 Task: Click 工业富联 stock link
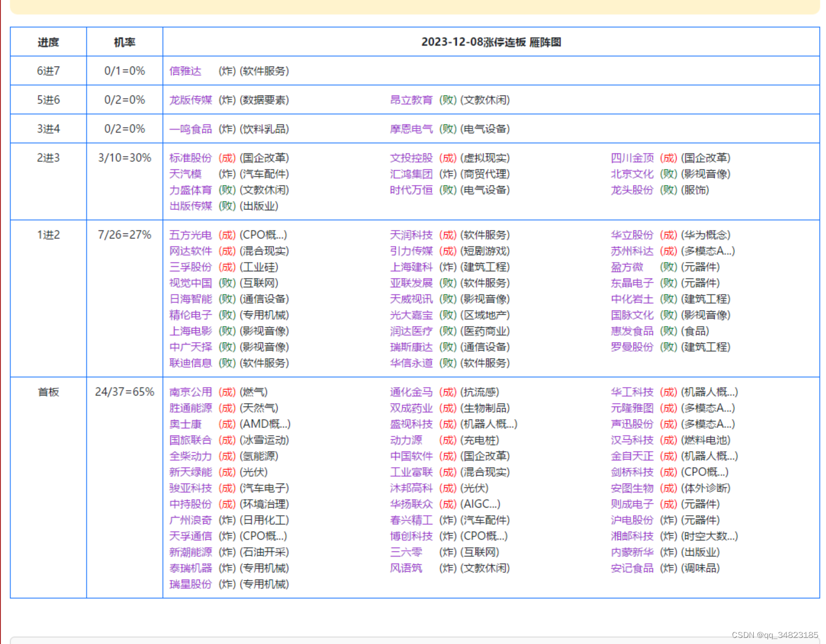(411, 472)
